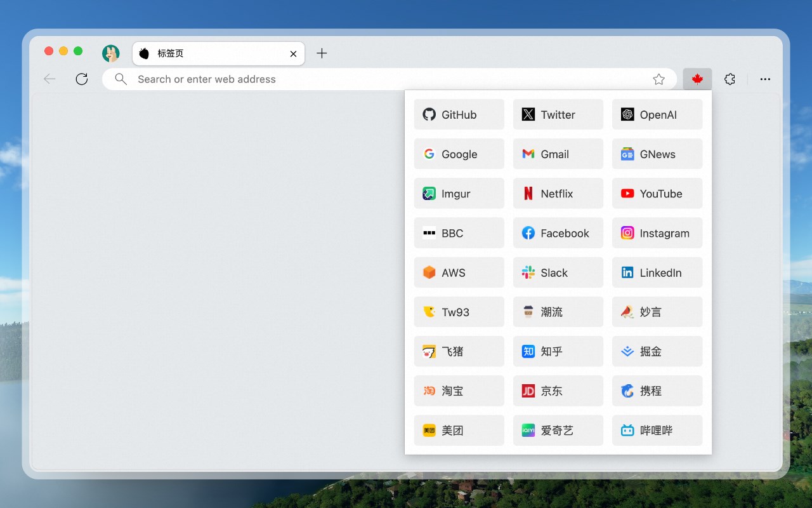Viewport: 812px width, 508px height.
Task: Click the Facebook logo icon
Action: pos(528,233)
